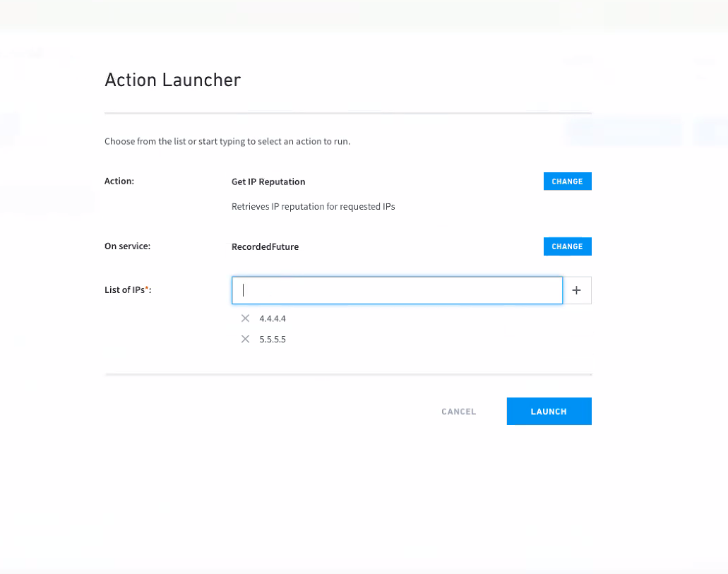Click CHANGE button beside RecordedFuture
The image size is (728, 574).
[567, 246]
